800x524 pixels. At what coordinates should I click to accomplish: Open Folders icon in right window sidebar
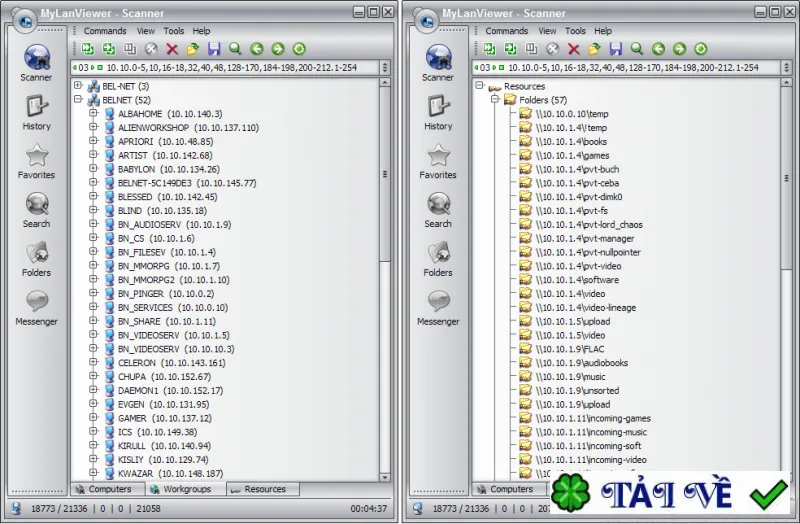click(x=438, y=259)
